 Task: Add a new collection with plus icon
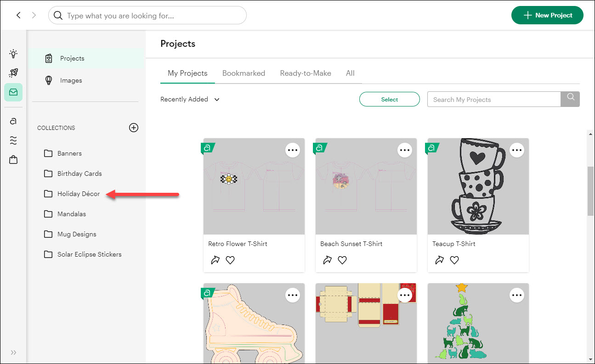134,128
